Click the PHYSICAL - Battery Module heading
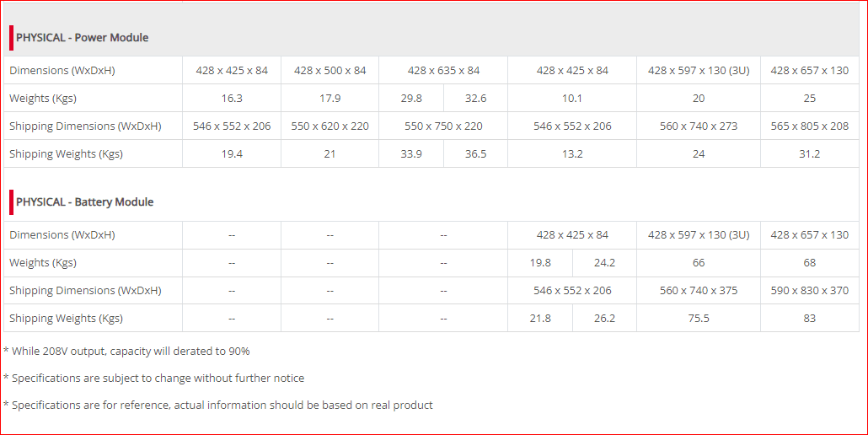 point(85,202)
